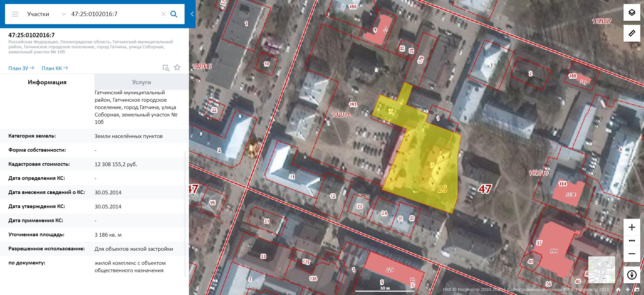
Task: Open the hamburger menu
Action: coord(15,14)
